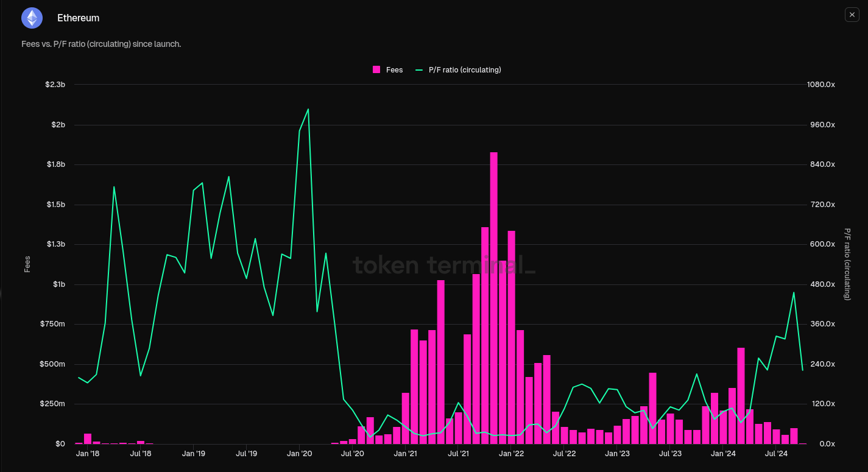This screenshot has width=868, height=472.
Task: Open the Jan '21 axis label
Action: [x=404, y=453]
